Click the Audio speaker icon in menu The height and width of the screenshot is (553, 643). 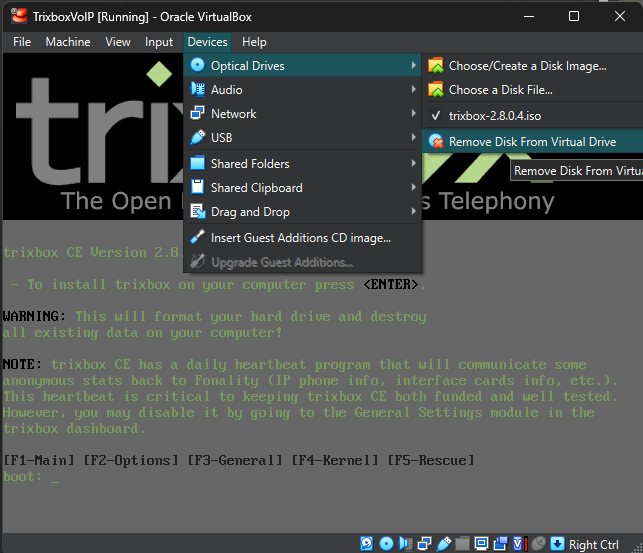198,89
